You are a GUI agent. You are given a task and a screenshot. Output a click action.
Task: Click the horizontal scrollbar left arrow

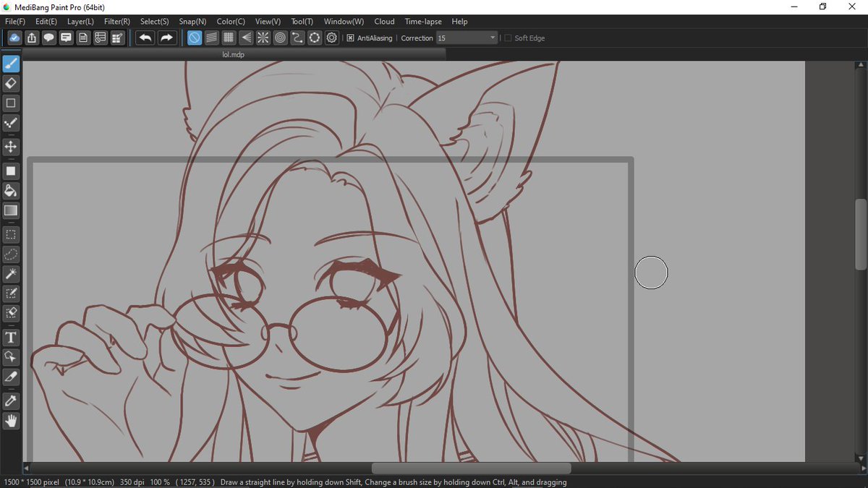pyautogui.click(x=26, y=468)
